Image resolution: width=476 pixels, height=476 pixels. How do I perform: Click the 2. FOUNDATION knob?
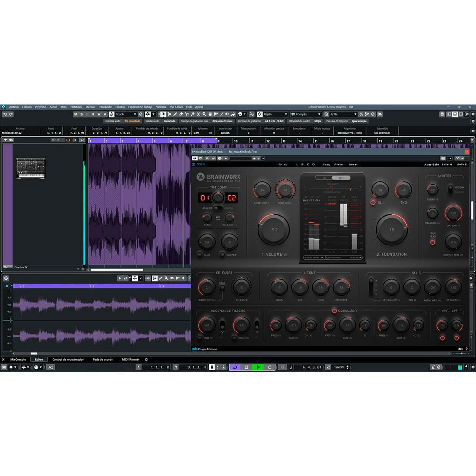[391, 230]
